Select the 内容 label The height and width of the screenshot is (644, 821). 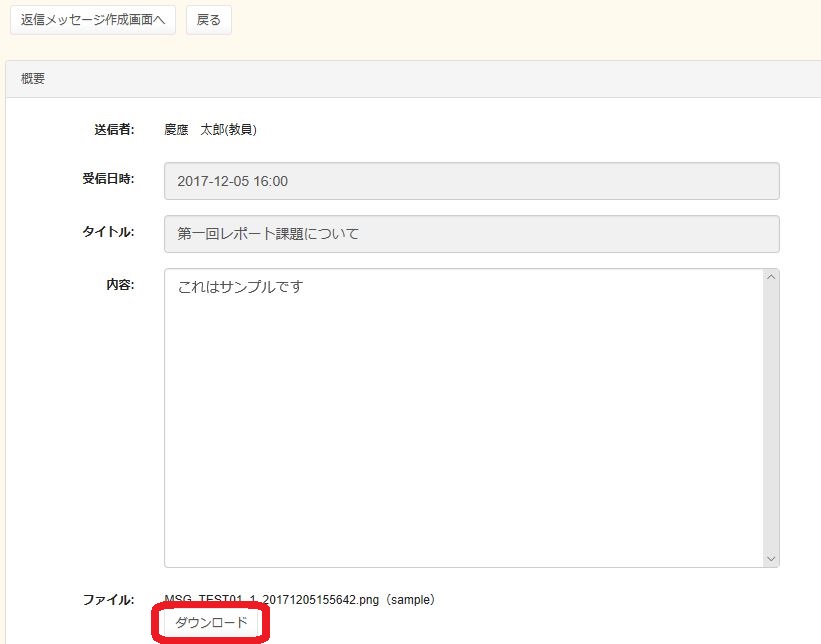point(120,284)
